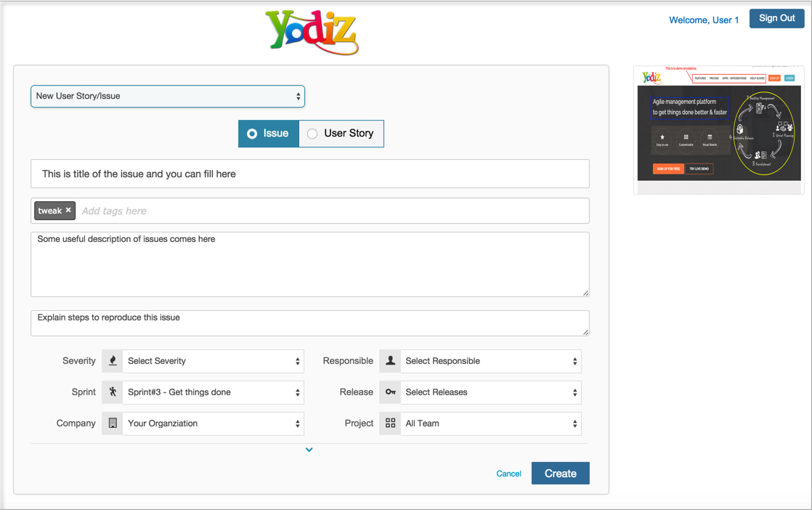Open the Sprint#3 sprint dropdown
Screen dimensions: 812x510
pos(213,392)
